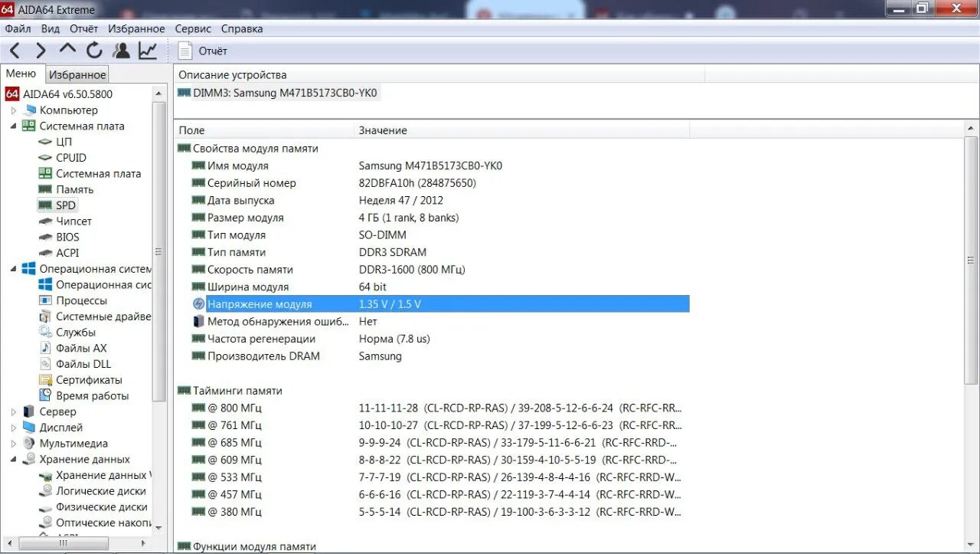Image resolution: width=980 pixels, height=554 pixels.
Task: Open the Сервис menu
Action: pos(193,28)
